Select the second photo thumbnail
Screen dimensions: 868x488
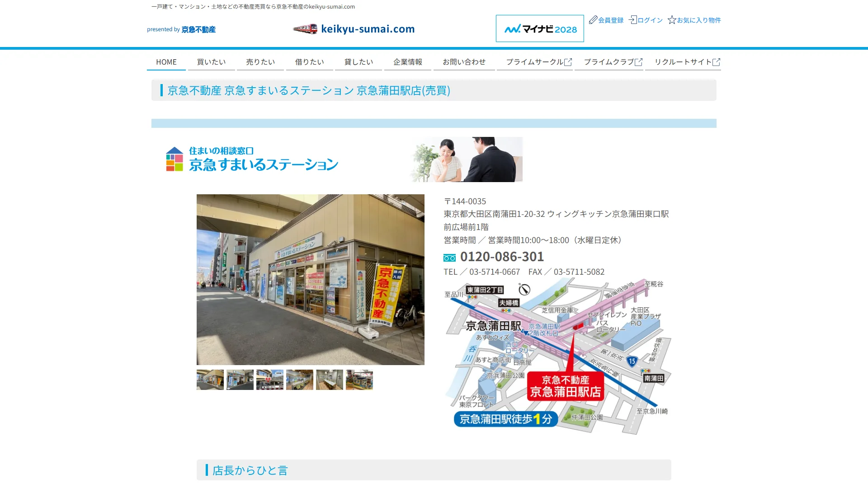point(240,380)
